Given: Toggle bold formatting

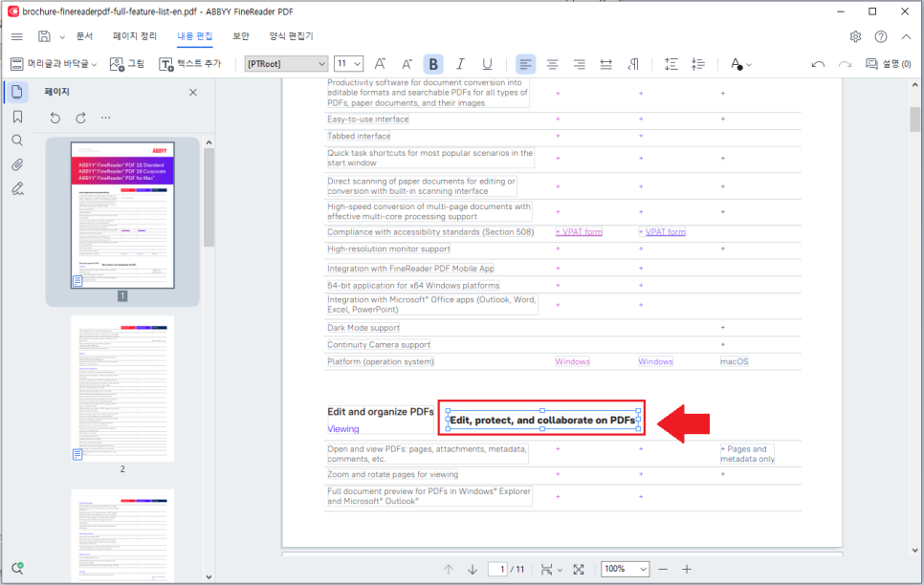Looking at the screenshot, I should pyautogui.click(x=433, y=64).
